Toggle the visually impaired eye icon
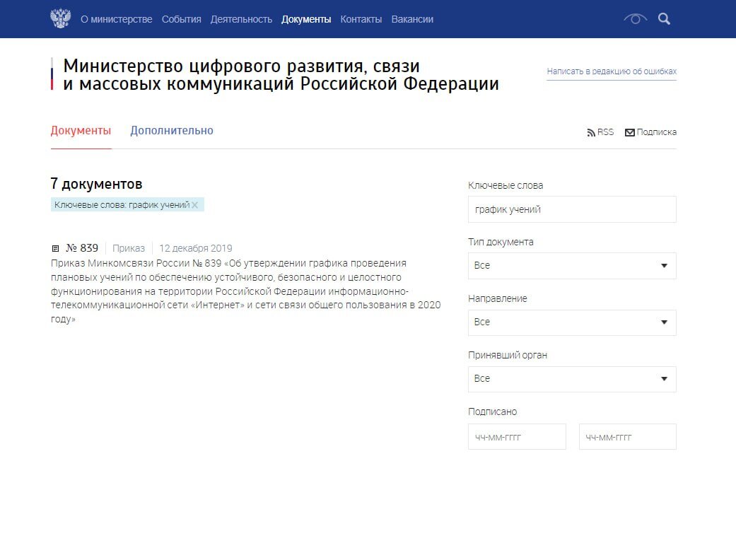The image size is (736, 560). (x=635, y=19)
